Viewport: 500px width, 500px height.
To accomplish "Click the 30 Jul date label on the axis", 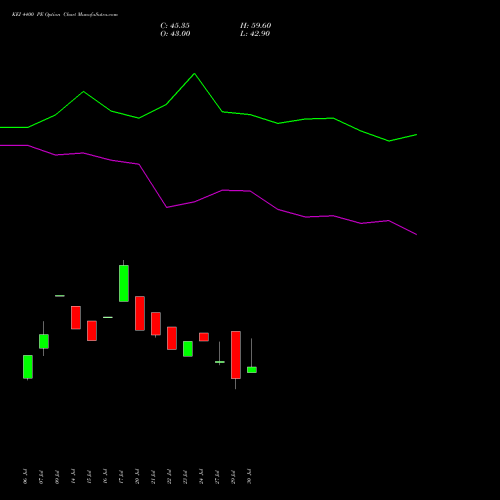I will pos(250,476).
